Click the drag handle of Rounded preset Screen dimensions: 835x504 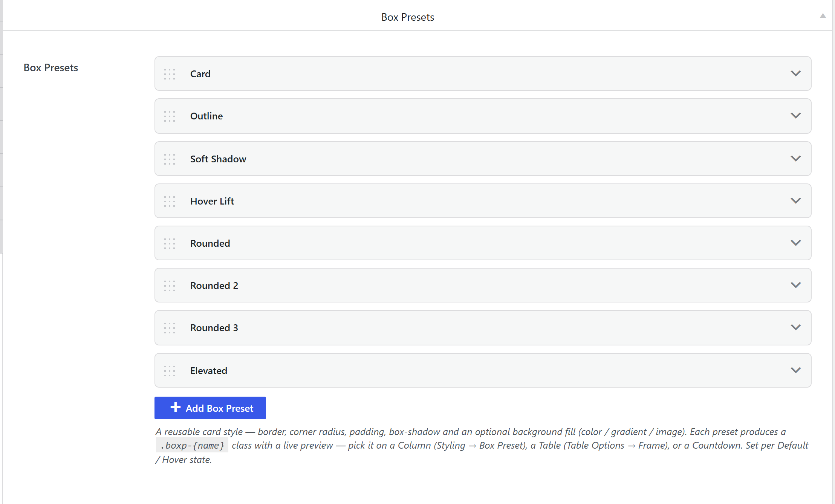(x=170, y=244)
